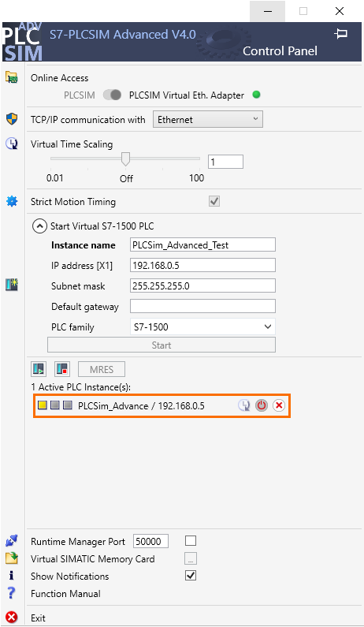Open the PLC family S7-1500 dropdown
Image resolution: width=364 pixels, height=627 pixels.
(x=202, y=327)
